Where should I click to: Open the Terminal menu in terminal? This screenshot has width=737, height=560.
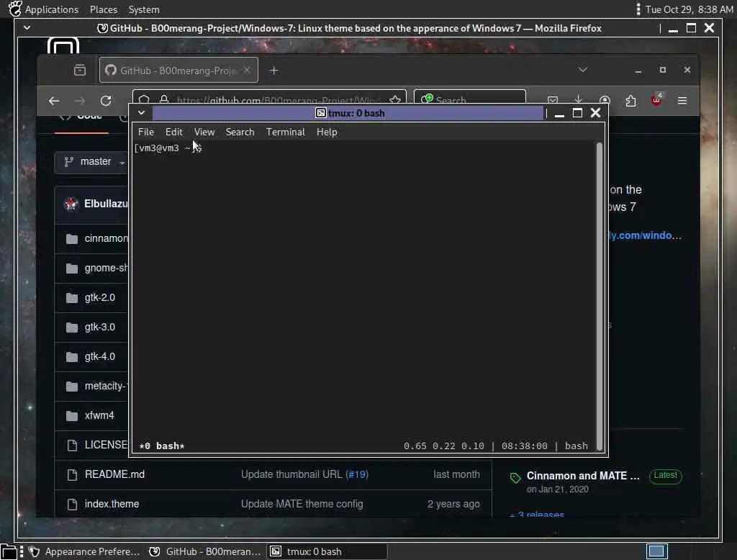pyautogui.click(x=285, y=132)
